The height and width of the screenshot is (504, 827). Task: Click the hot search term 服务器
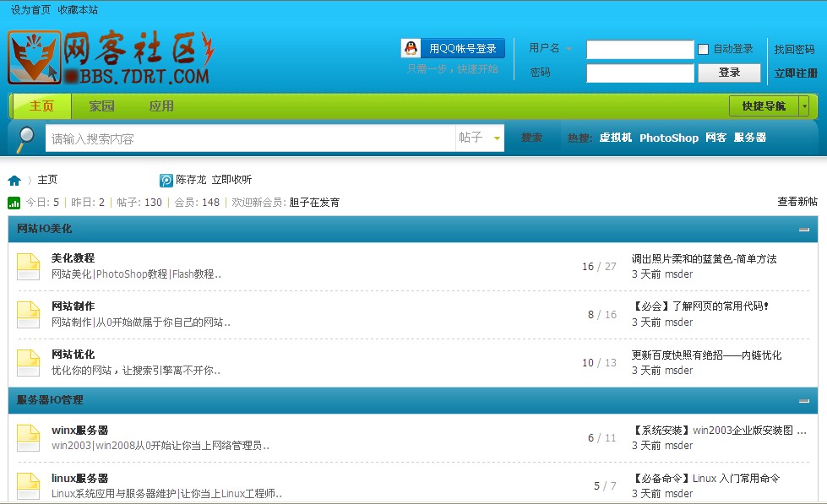click(749, 138)
